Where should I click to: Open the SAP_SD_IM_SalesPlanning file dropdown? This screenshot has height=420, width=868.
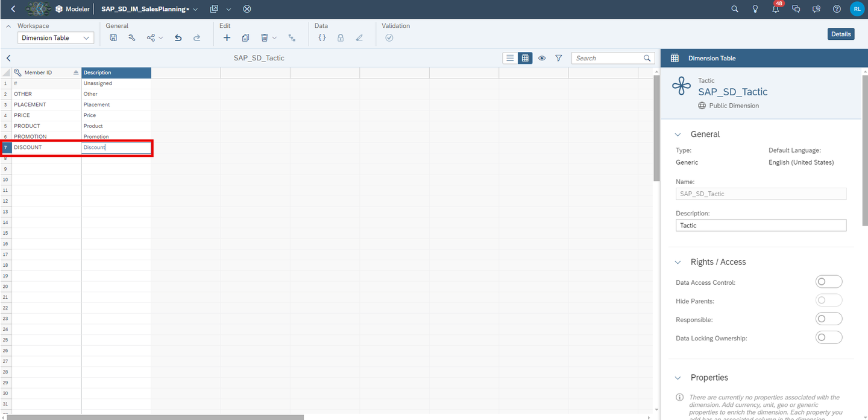tap(195, 10)
